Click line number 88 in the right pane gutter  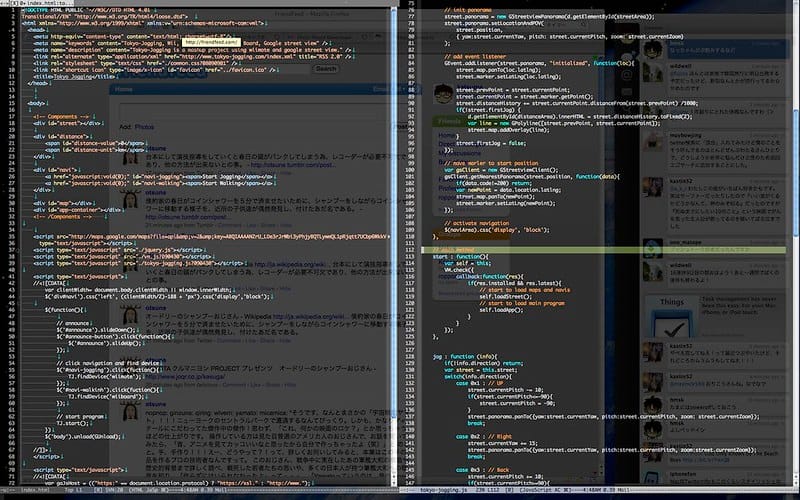tap(412, 90)
